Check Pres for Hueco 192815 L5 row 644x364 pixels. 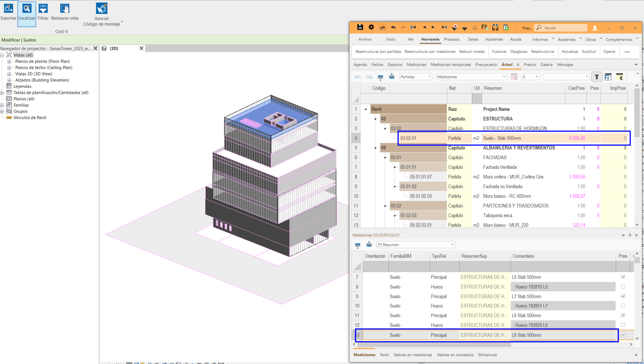click(x=623, y=287)
